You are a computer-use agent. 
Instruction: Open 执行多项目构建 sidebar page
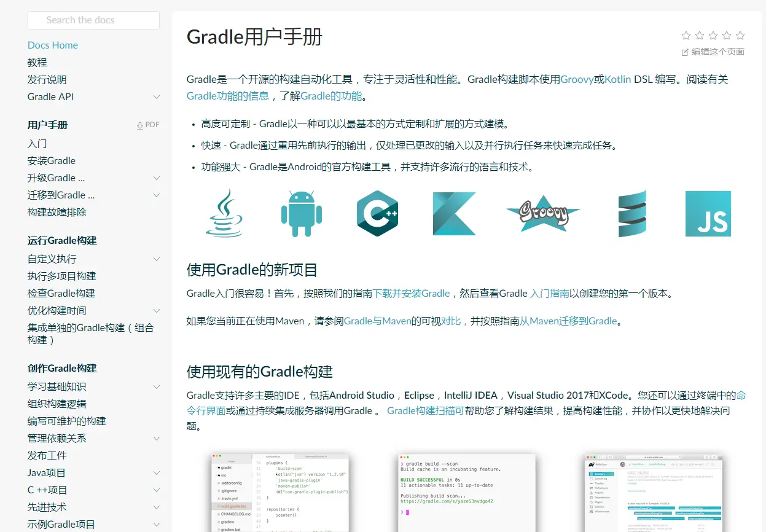coord(62,276)
